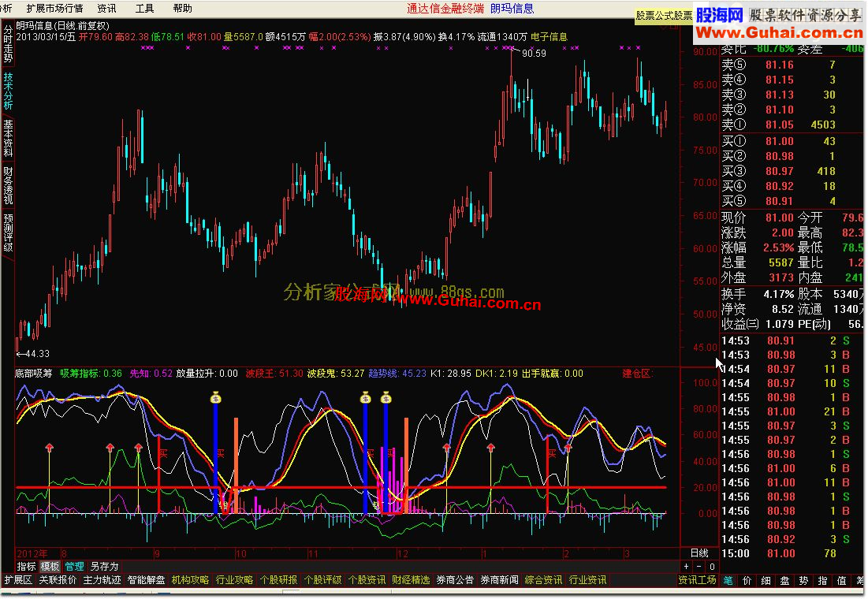
Task: Click the 电子信息 sector link
Action: point(549,36)
